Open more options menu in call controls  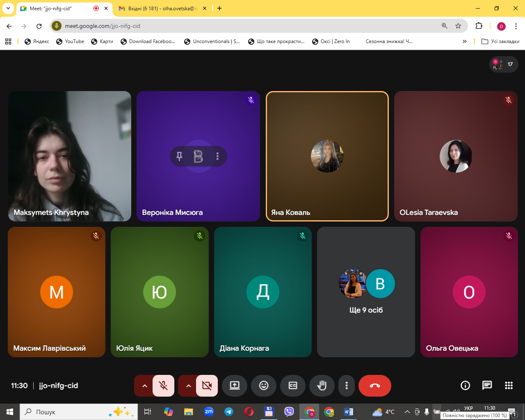point(347,386)
